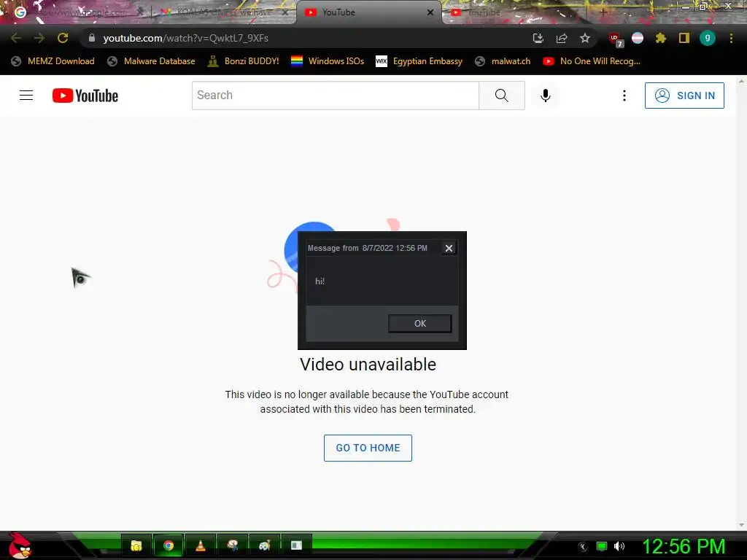Open File Explorer from the taskbar
This screenshot has height=560, width=747.
136,545
